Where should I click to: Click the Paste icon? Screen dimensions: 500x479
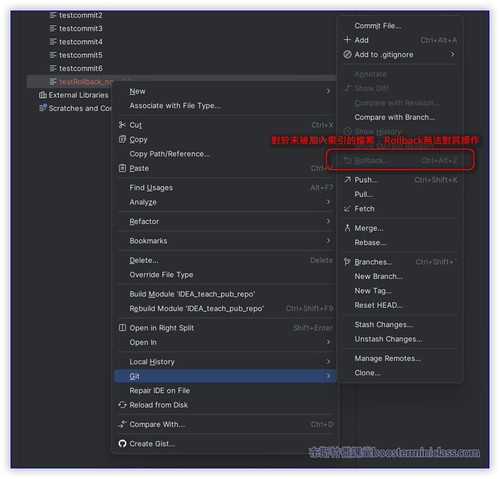(x=122, y=168)
